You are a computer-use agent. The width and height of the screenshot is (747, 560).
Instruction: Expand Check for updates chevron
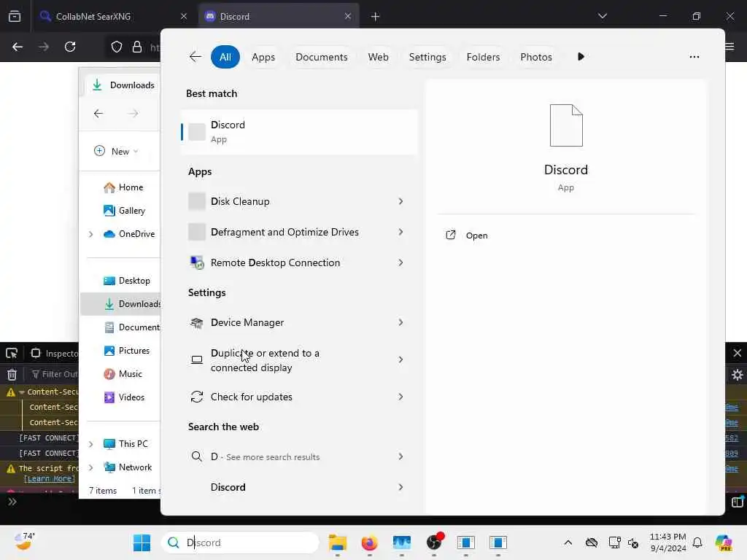(x=400, y=397)
